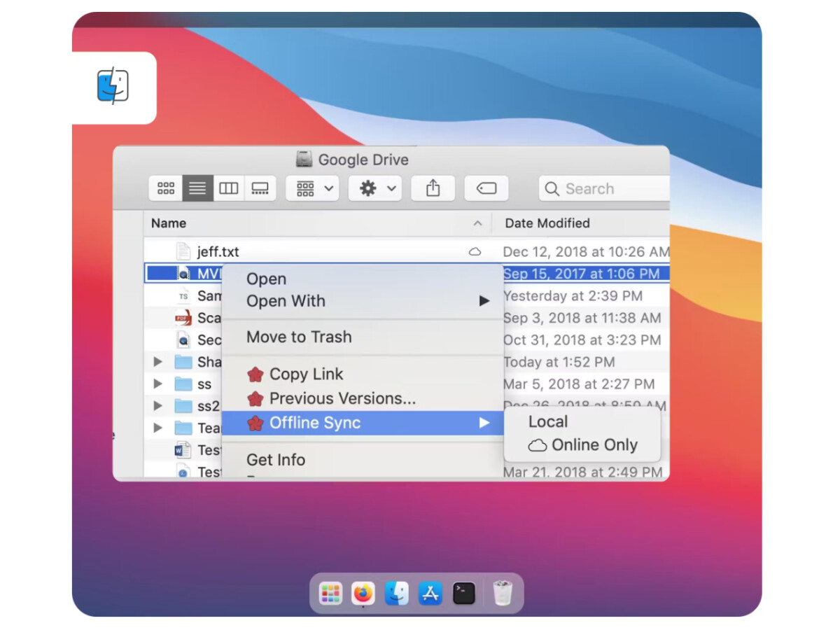Click the Finder logo in white badge

point(113,86)
